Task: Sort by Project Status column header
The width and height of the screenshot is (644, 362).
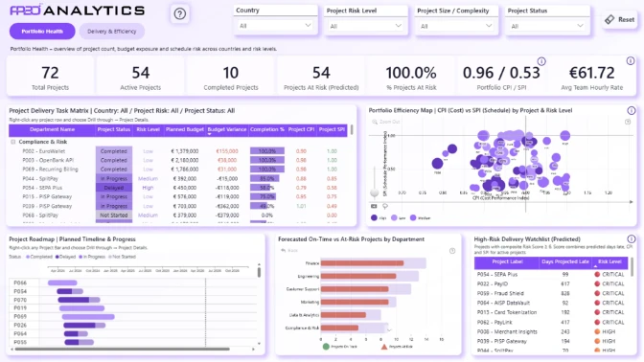Action: [x=114, y=129]
